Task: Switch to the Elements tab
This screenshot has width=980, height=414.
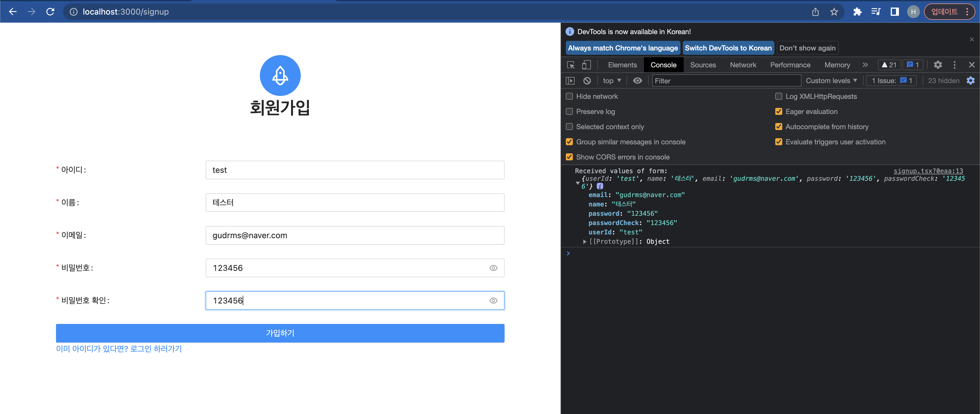Action: coord(622,65)
